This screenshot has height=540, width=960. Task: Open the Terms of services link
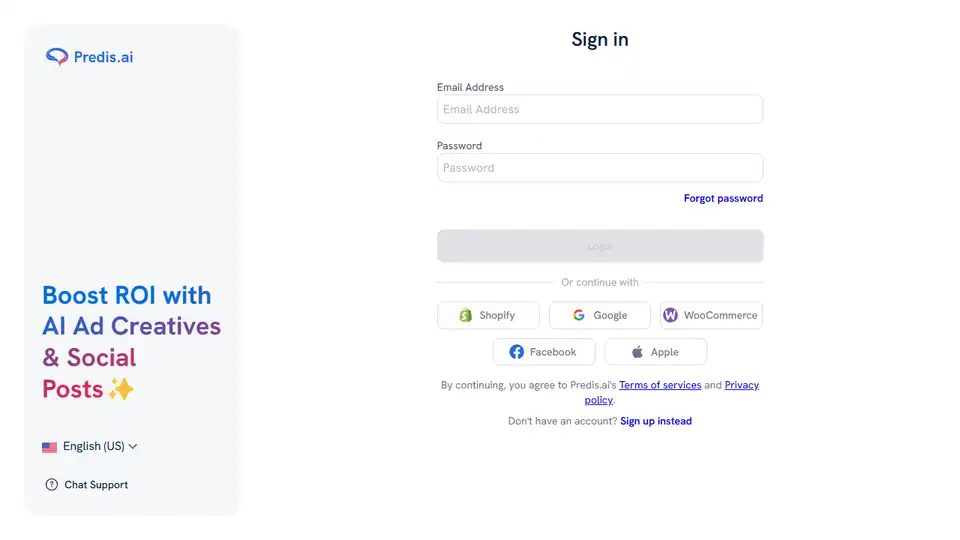659,385
